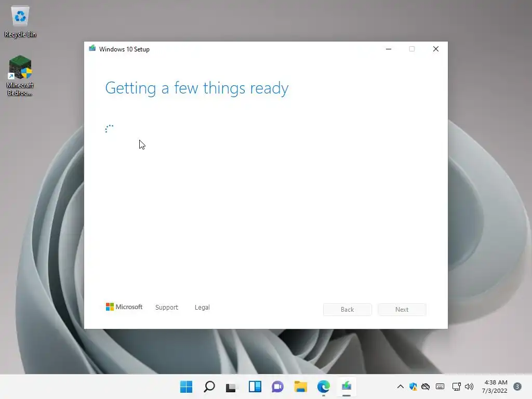Open network status tray icon
532x399 pixels.
(x=456, y=387)
